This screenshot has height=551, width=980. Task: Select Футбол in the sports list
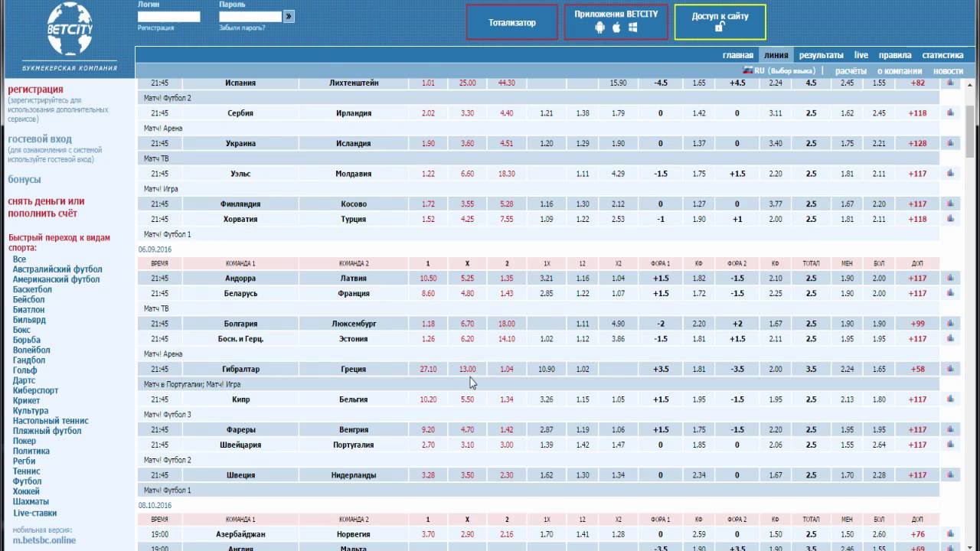point(27,481)
